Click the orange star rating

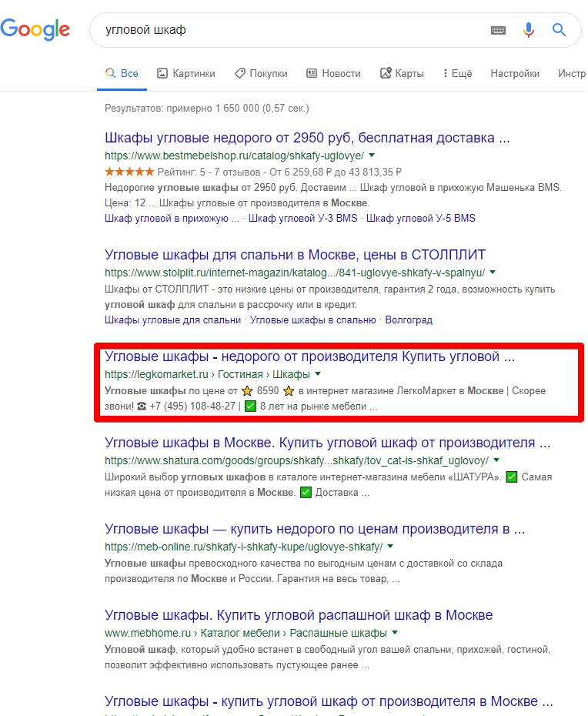(x=129, y=172)
